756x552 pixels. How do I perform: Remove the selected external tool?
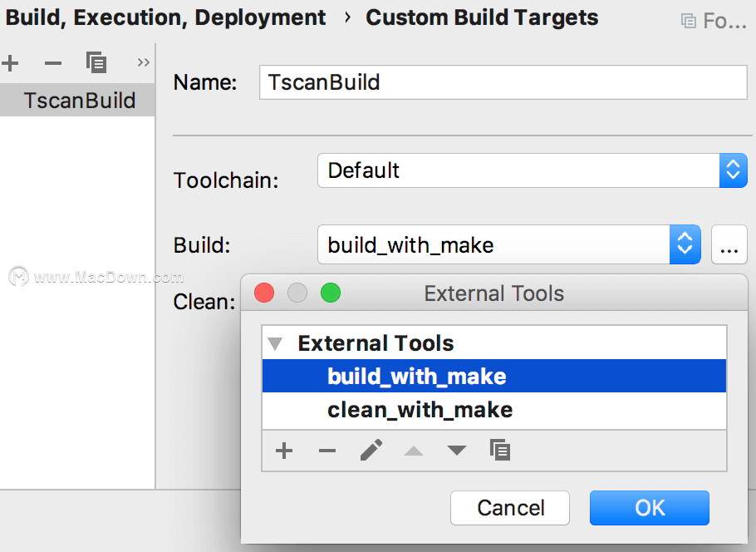(x=326, y=451)
